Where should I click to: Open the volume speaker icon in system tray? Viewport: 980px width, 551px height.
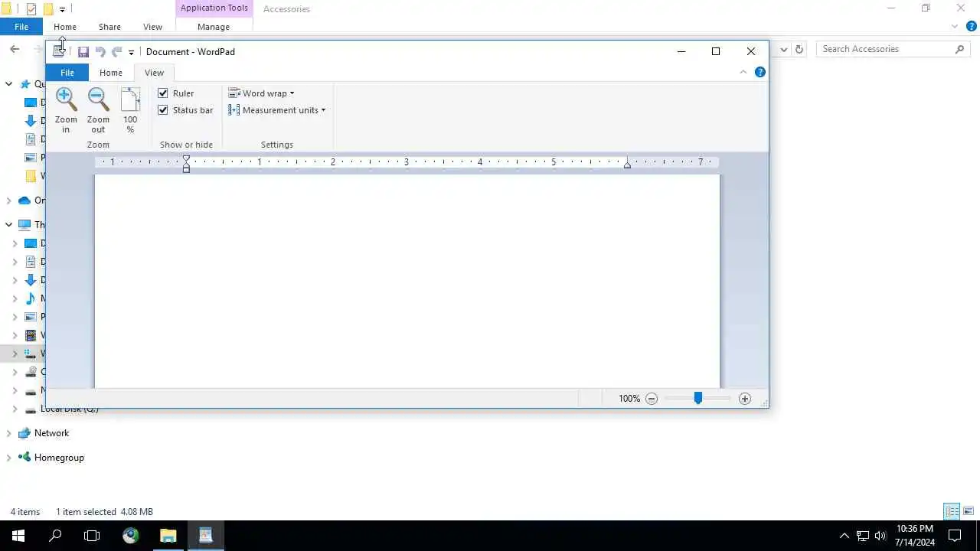pos(880,536)
